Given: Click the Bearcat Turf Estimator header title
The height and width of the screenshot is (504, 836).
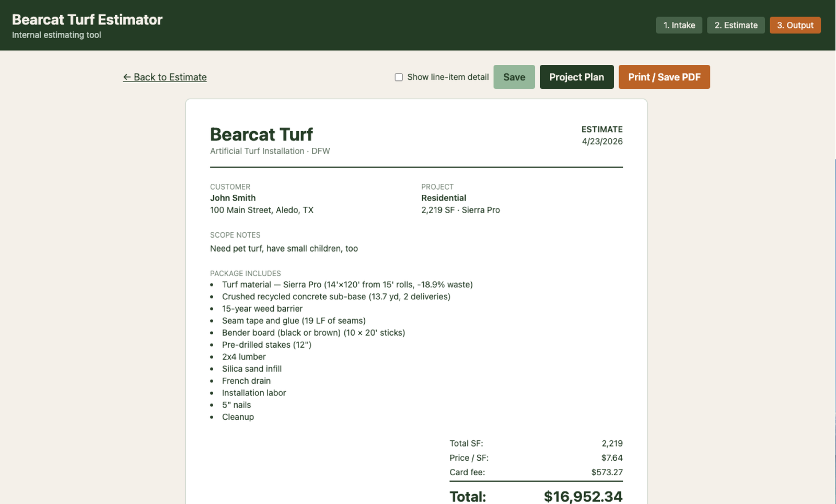Looking at the screenshot, I should pyautogui.click(x=87, y=19).
